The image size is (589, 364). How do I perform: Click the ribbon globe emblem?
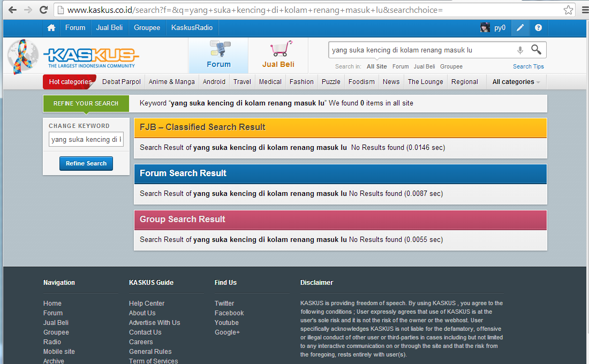[22, 56]
